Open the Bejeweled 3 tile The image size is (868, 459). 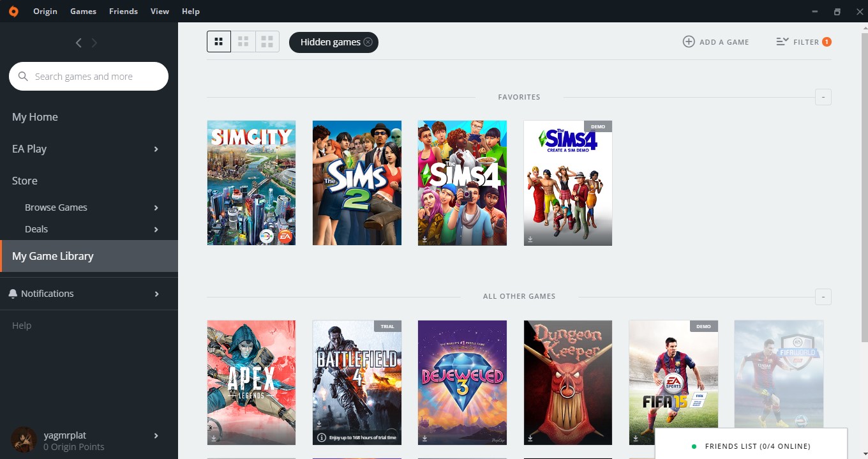click(x=462, y=383)
